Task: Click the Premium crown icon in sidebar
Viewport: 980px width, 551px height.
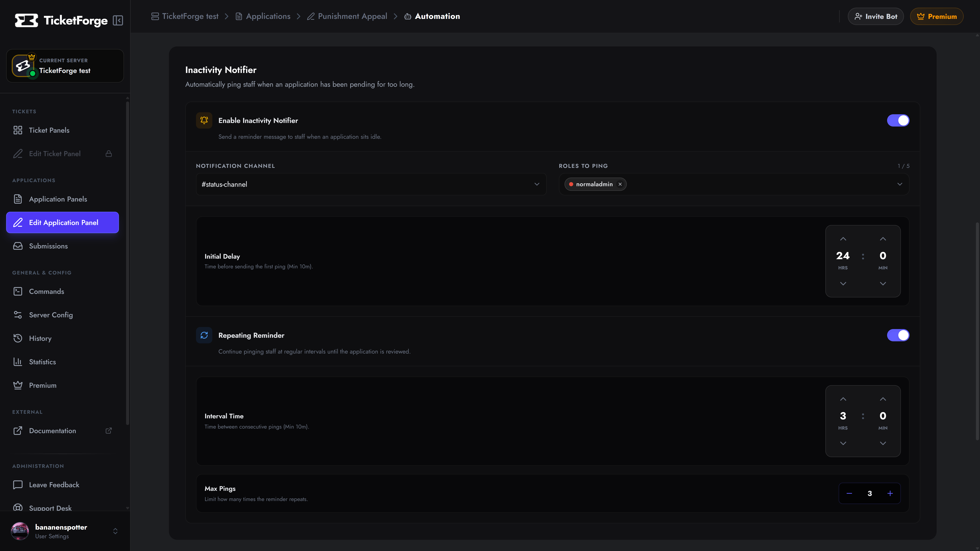Action: pos(18,385)
